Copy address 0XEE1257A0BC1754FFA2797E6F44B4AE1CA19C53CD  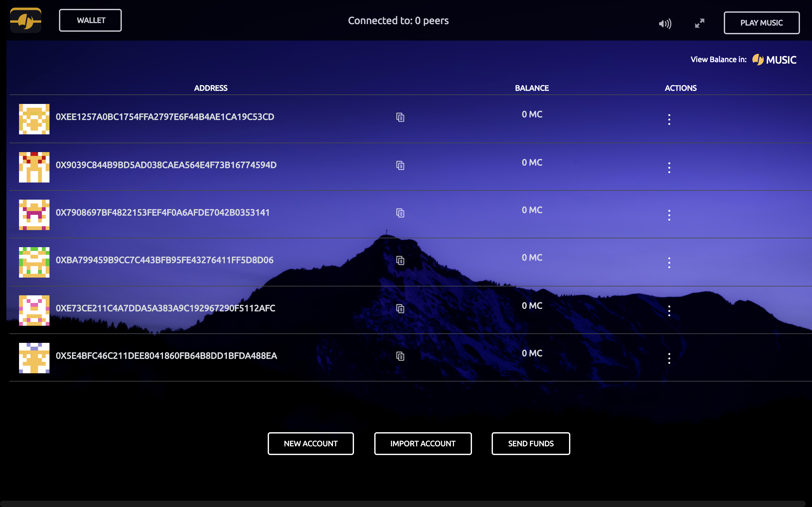(x=400, y=118)
